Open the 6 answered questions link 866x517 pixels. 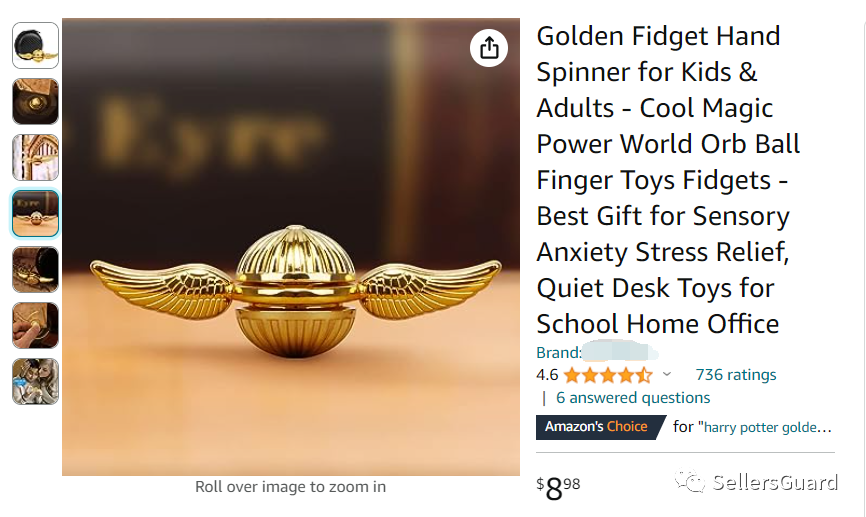pyautogui.click(x=633, y=398)
